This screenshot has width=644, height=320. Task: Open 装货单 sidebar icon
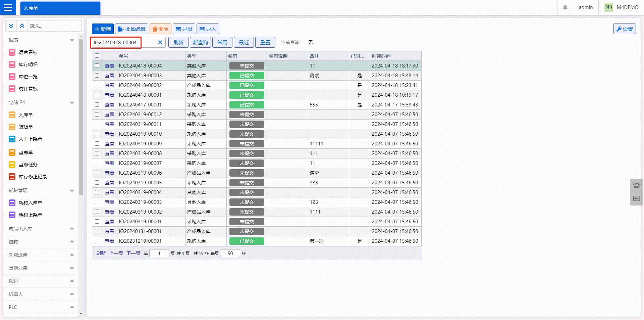click(12, 127)
